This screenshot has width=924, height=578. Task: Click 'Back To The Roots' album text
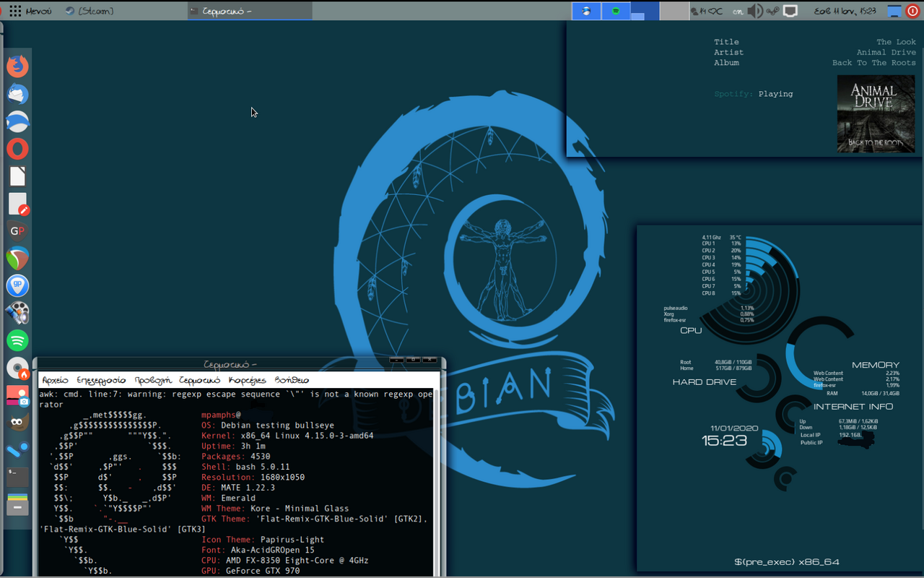click(873, 63)
